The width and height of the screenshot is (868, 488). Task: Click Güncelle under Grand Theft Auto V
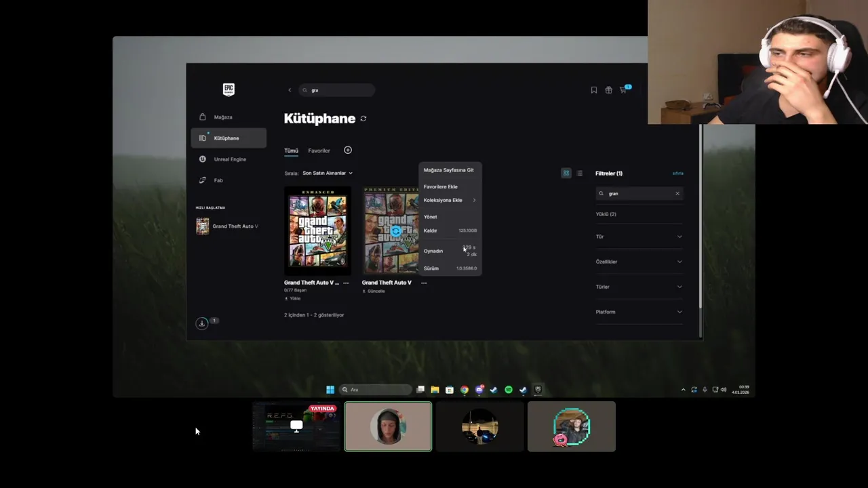click(x=374, y=291)
